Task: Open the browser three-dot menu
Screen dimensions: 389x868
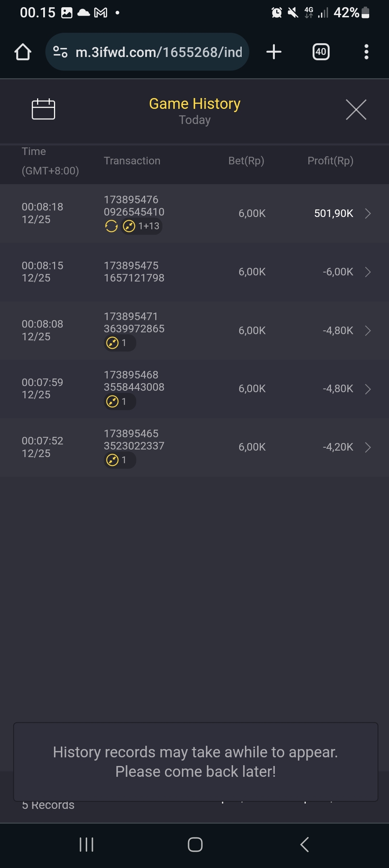Action: (x=366, y=52)
